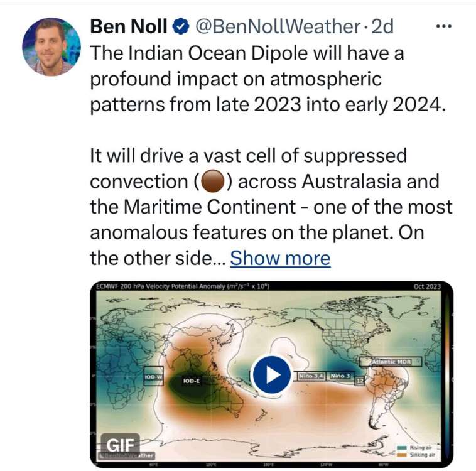Select the IOD-W box on the map
This screenshot has width=476, height=471.
pos(153,376)
